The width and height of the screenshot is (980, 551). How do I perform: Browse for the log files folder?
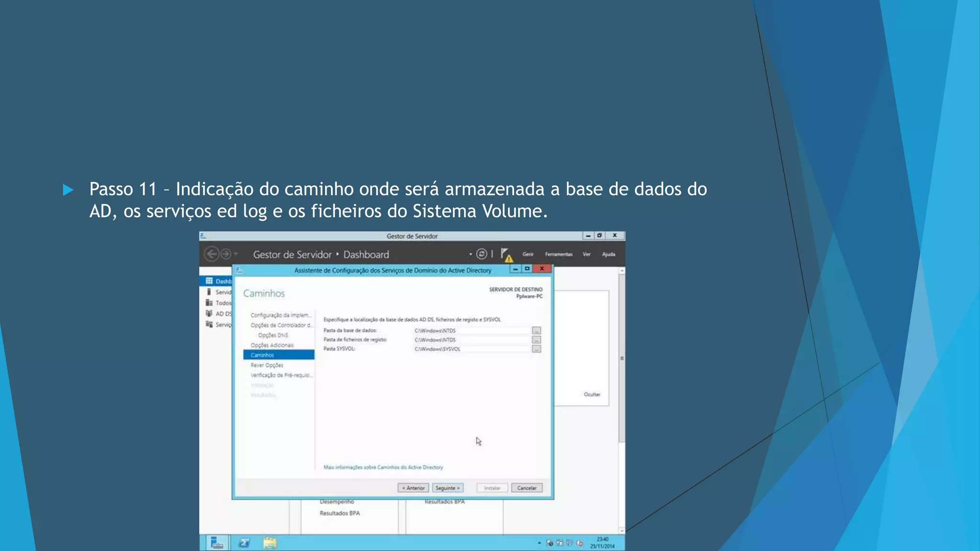(x=536, y=340)
